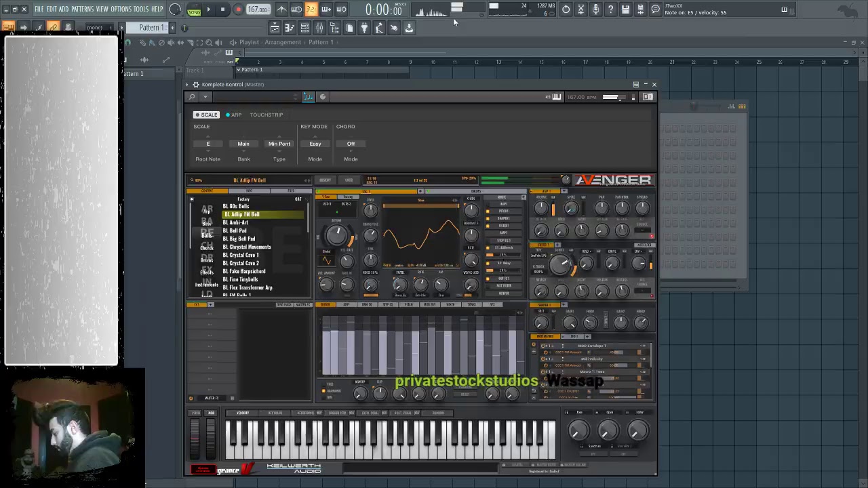Select the BL Big Bell Pad preset
This screenshot has width=868, height=488.
[x=239, y=239]
